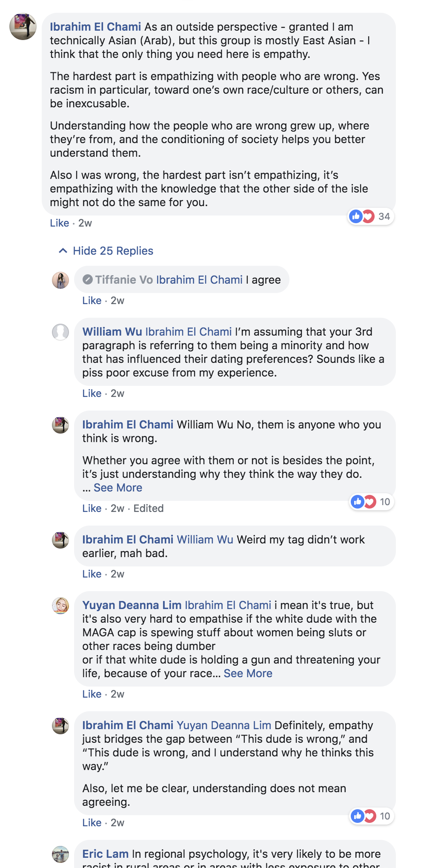Like William Wu's reply
The height and width of the screenshot is (868, 424).
(92, 394)
